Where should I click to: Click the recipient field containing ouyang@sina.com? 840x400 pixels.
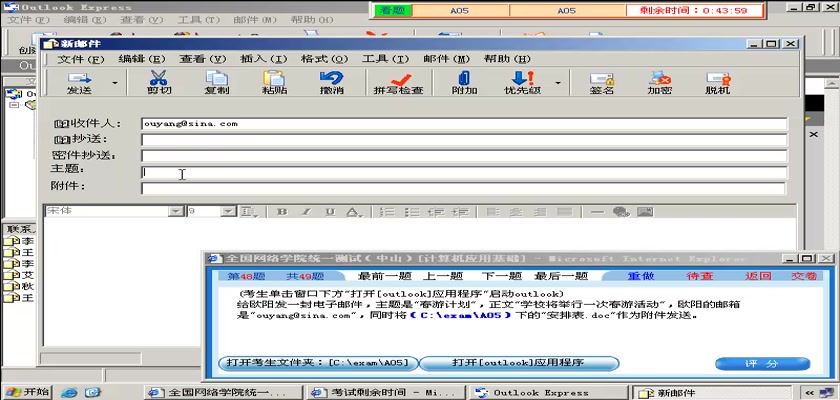pos(464,124)
